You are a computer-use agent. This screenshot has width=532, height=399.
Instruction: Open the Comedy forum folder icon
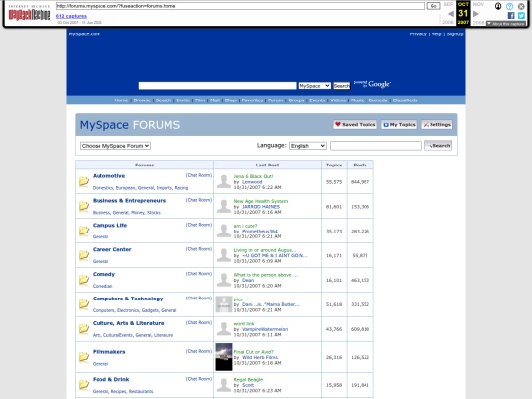coord(84,280)
